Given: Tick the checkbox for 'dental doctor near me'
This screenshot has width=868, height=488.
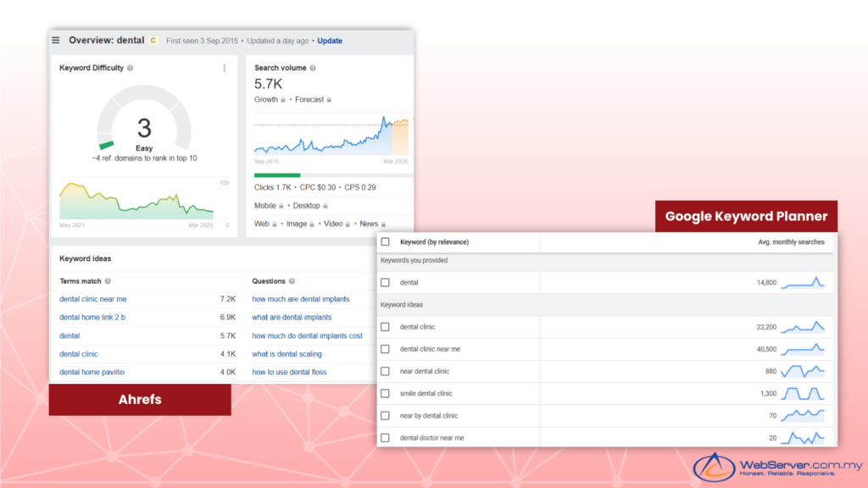Looking at the screenshot, I should (x=386, y=438).
